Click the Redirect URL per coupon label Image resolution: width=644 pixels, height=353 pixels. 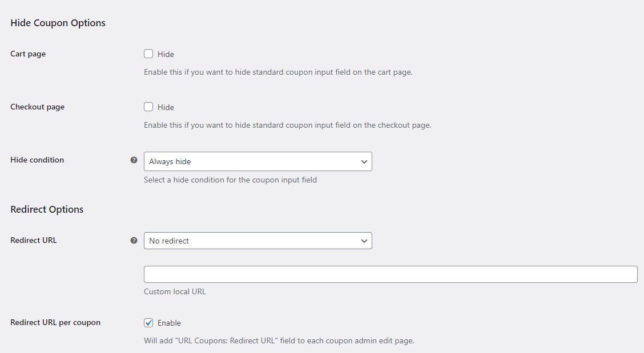55,322
